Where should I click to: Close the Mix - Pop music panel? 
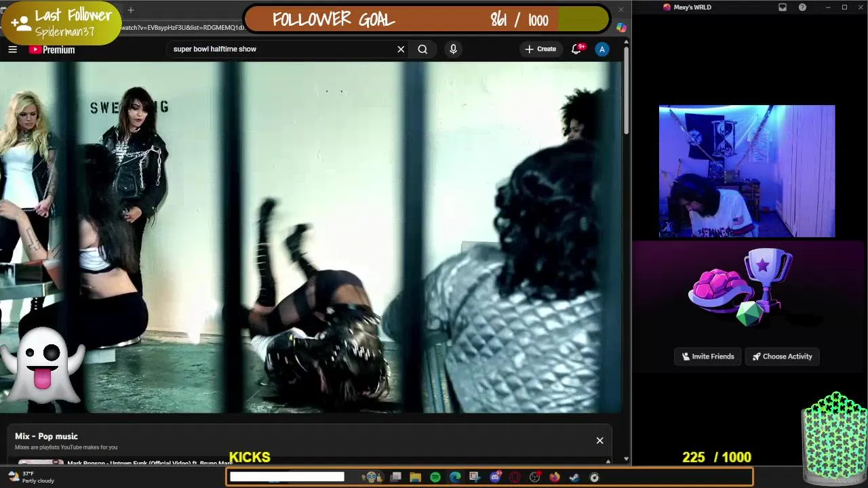click(x=599, y=441)
